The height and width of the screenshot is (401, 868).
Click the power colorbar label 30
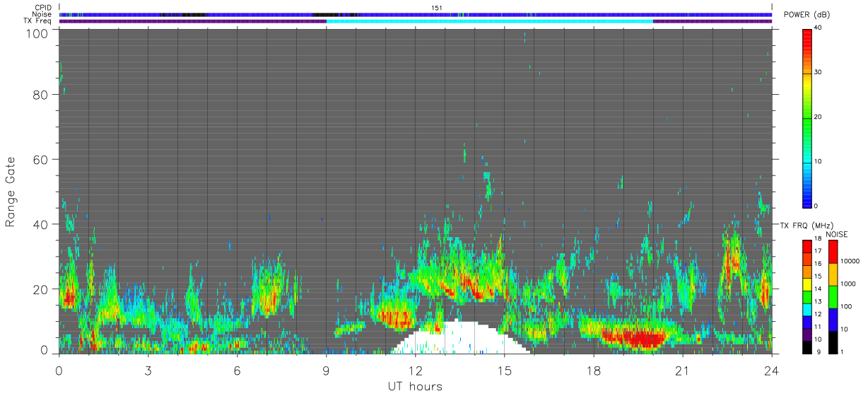819,73
